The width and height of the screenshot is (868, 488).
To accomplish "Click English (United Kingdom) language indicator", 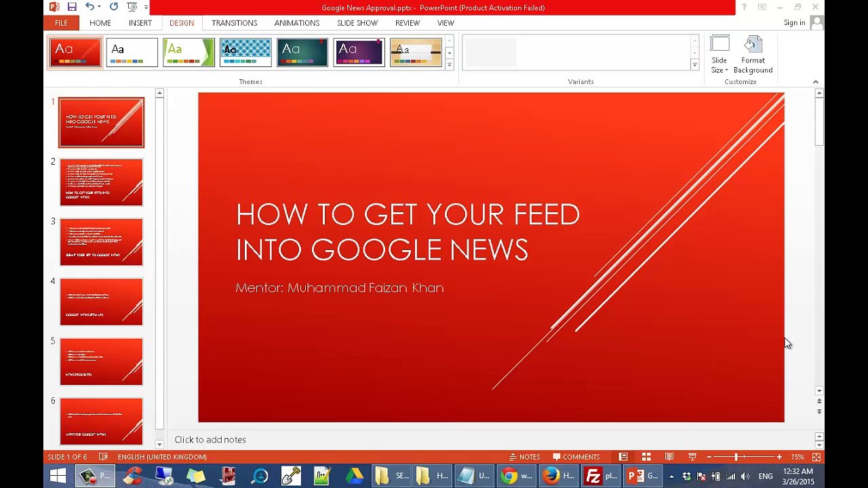I will click(x=162, y=457).
